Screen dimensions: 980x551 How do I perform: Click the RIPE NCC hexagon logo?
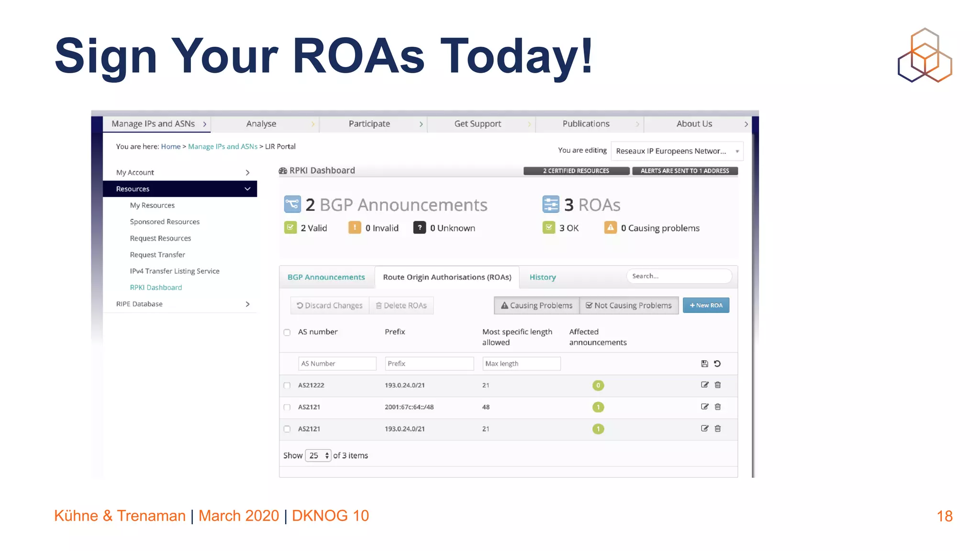tap(925, 55)
